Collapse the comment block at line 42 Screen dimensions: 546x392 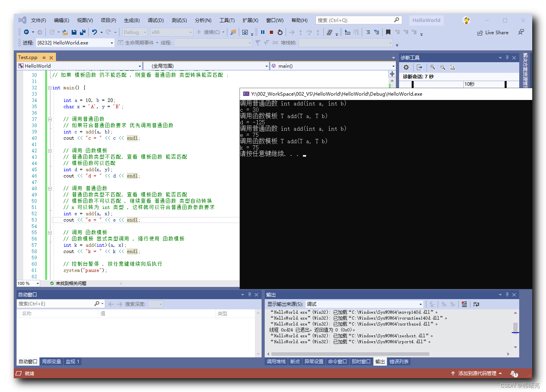click(x=50, y=151)
